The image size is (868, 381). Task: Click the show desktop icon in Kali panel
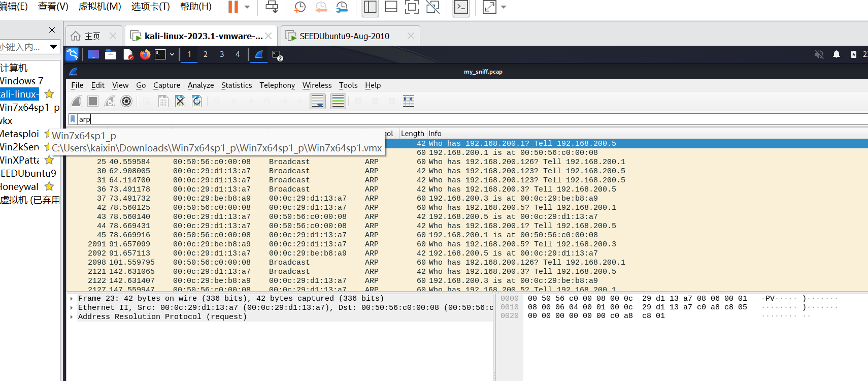pyautogui.click(x=93, y=54)
